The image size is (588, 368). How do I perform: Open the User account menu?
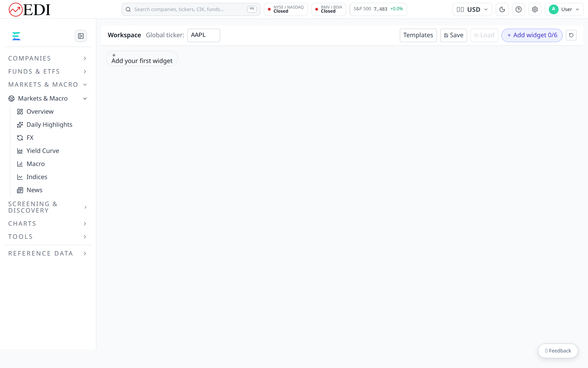[x=564, y=9]
